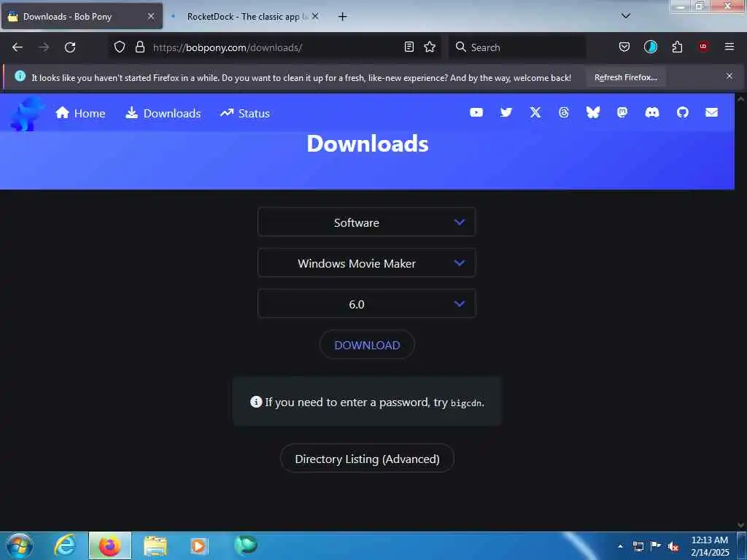747x560 pixels.
Task: Click the muted volume tray icon
Action: pyautogui.click(x=673, y=546)
